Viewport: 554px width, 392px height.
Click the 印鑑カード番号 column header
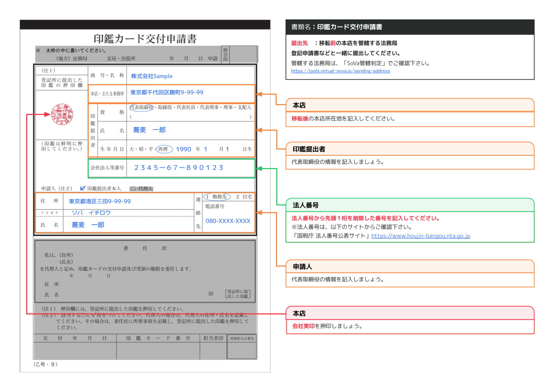coord(158,338)
